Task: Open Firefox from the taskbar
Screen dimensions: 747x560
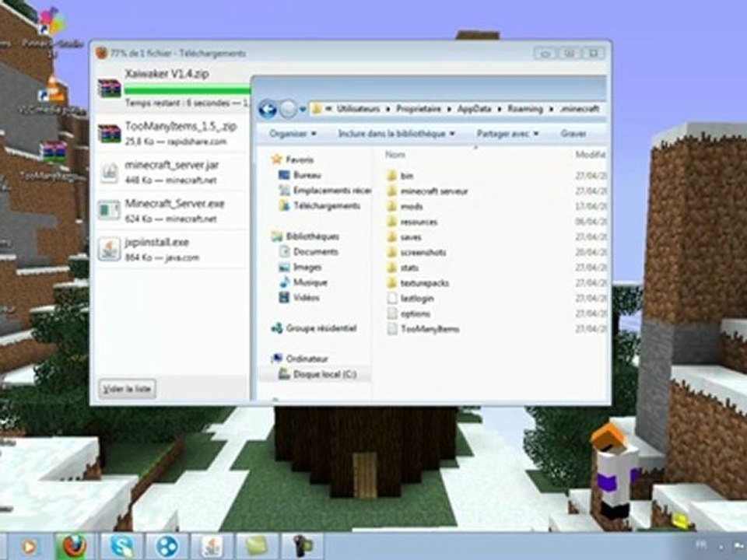Action: (74, 546)
